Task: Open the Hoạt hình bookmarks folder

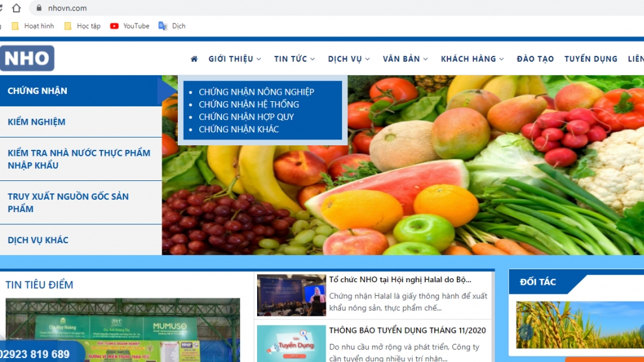Action: [x=33, y=26]
